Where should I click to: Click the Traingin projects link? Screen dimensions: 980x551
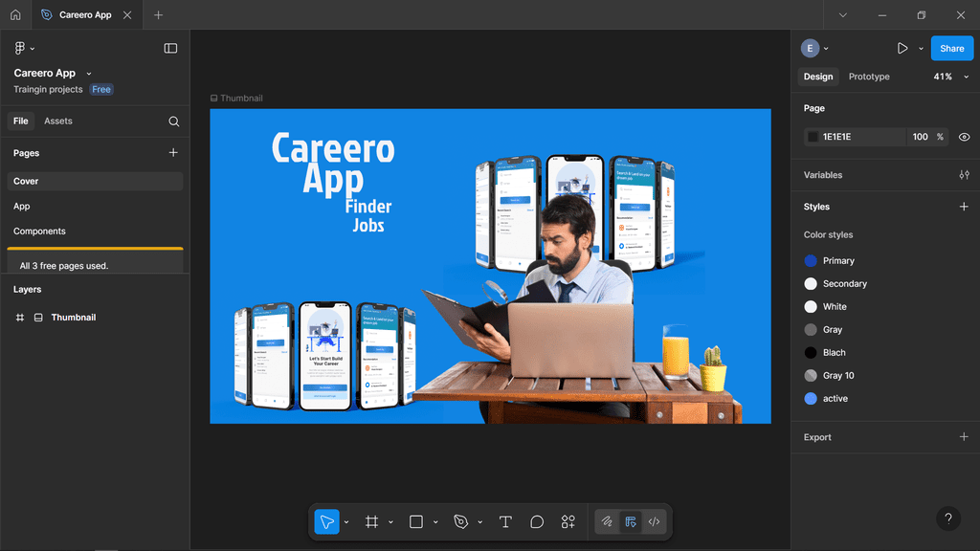click(x=48, y=89)
